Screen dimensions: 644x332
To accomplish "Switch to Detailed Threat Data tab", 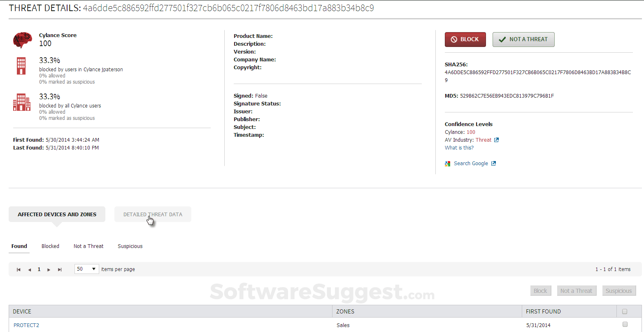I will [153, 214].
